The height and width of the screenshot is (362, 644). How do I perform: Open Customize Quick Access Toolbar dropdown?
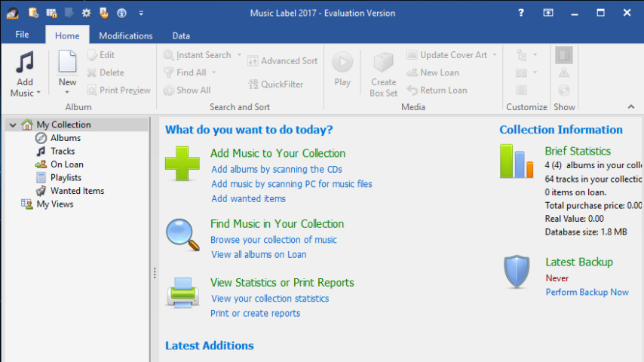click(x=141, y=13)
